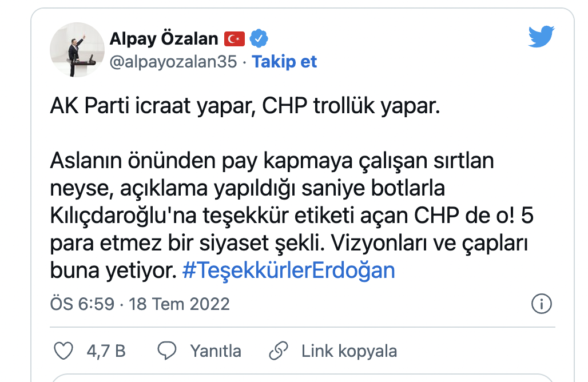Screen dimensions: 588x382
Task: Click the Twitter bird logo
Action: [540, 36]
